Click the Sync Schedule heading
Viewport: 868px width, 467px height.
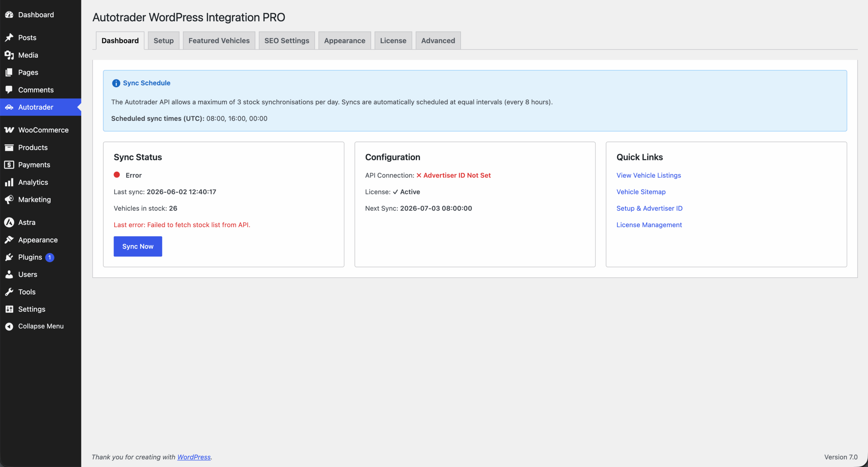pyautogui.click(x=146, y=83)
